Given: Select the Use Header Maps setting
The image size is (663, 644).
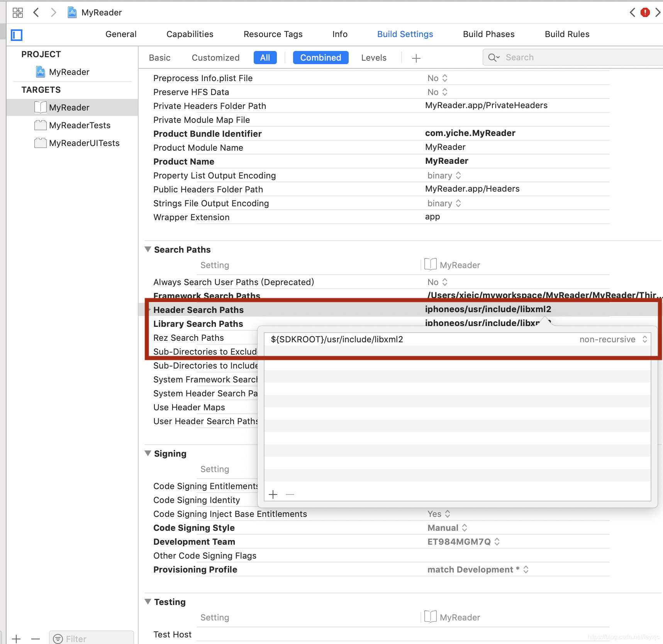Looking at the screenshot, I should [189, 407].
